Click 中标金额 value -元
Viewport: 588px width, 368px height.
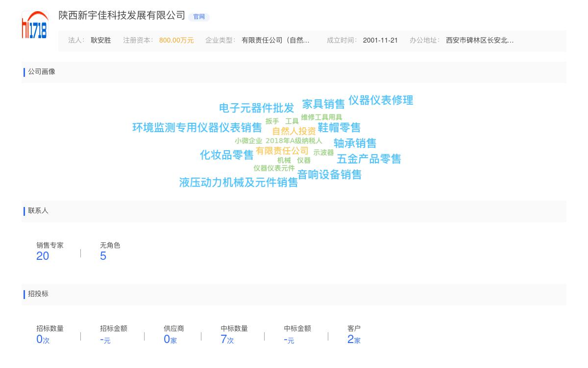coord(289,340)
